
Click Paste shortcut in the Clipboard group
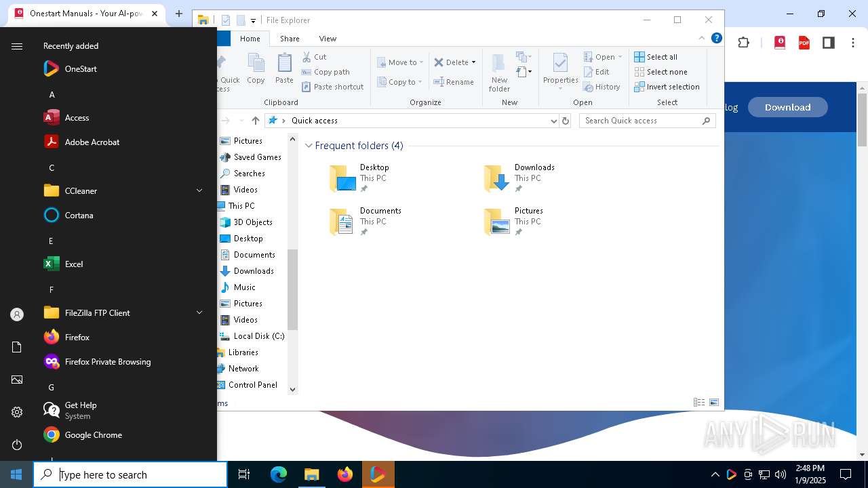(332, 87)
